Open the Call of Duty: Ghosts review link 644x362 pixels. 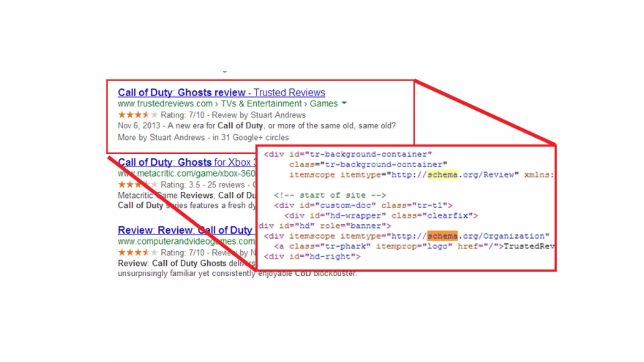click(x=221, y=92)
